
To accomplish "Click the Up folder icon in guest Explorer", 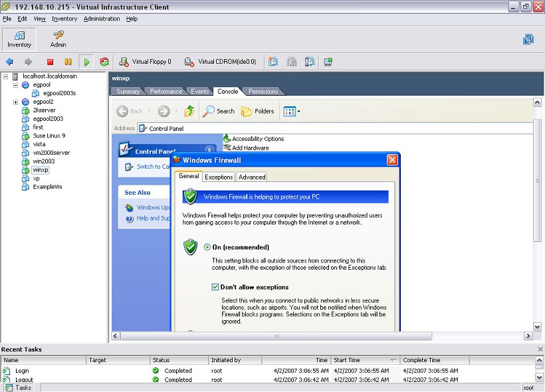I will point(189,111).
